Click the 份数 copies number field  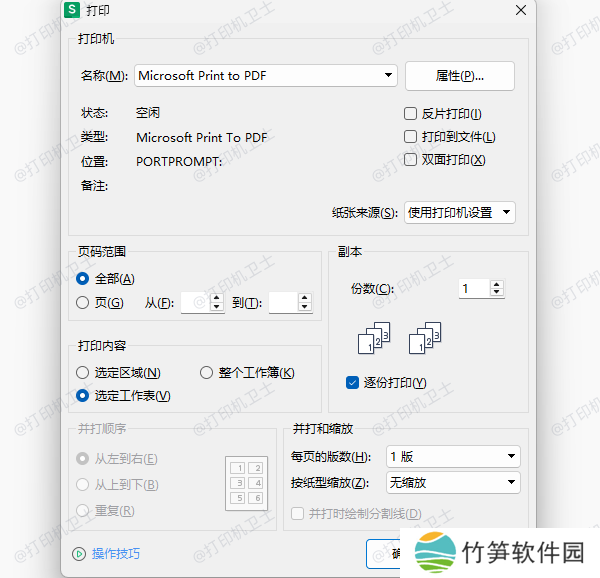click(474, 289)
